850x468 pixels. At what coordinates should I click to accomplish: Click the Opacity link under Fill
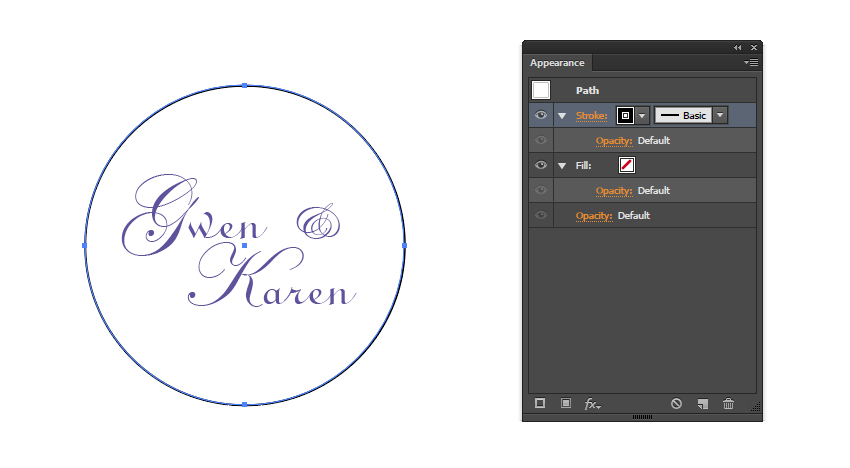coord(614,191)
